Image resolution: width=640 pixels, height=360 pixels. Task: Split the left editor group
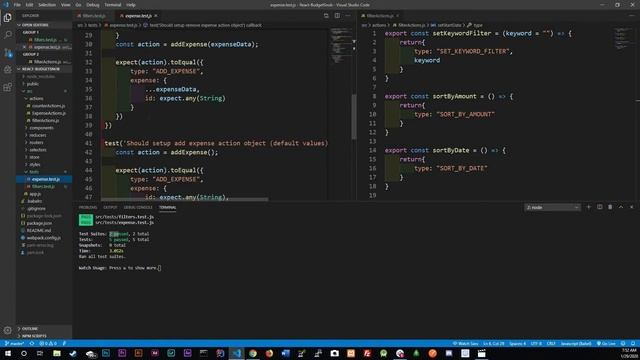tap(337, 16)
